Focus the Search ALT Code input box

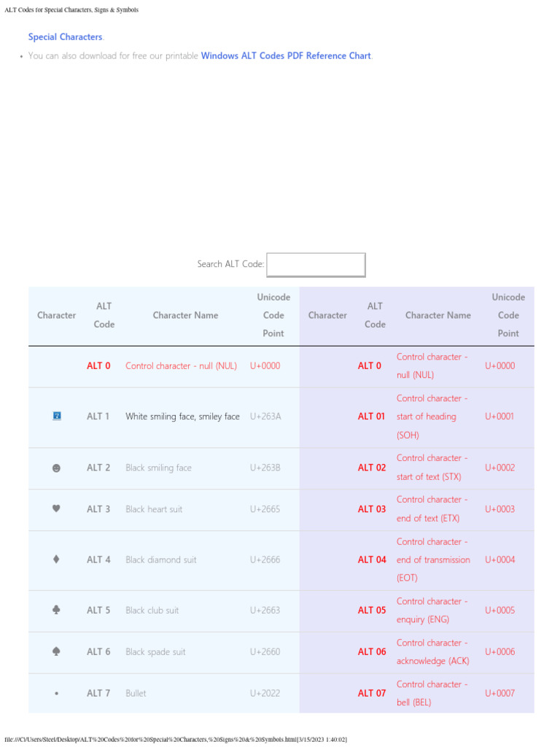point(316,265)
